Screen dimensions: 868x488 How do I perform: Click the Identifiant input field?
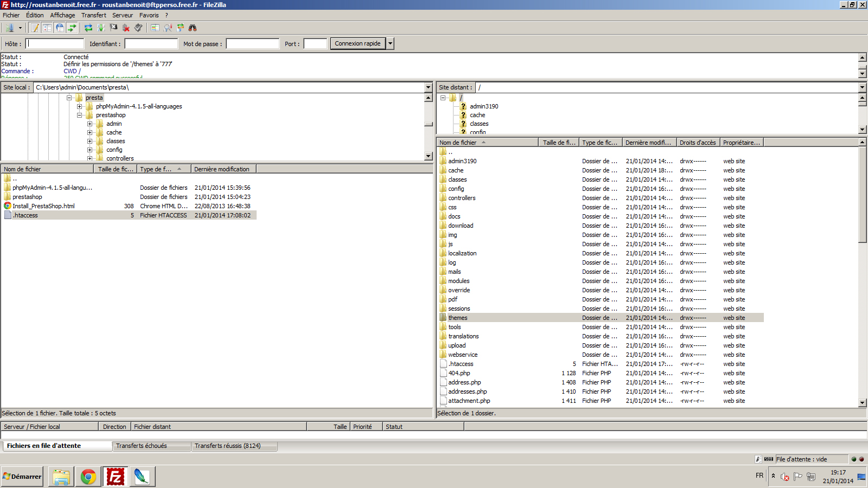coord(151,44)
